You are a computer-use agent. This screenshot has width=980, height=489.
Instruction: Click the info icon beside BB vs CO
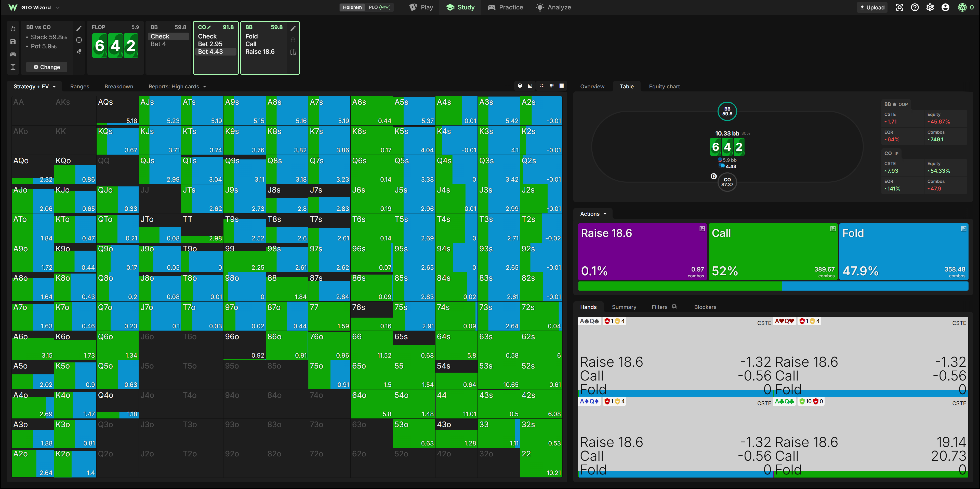79,40
